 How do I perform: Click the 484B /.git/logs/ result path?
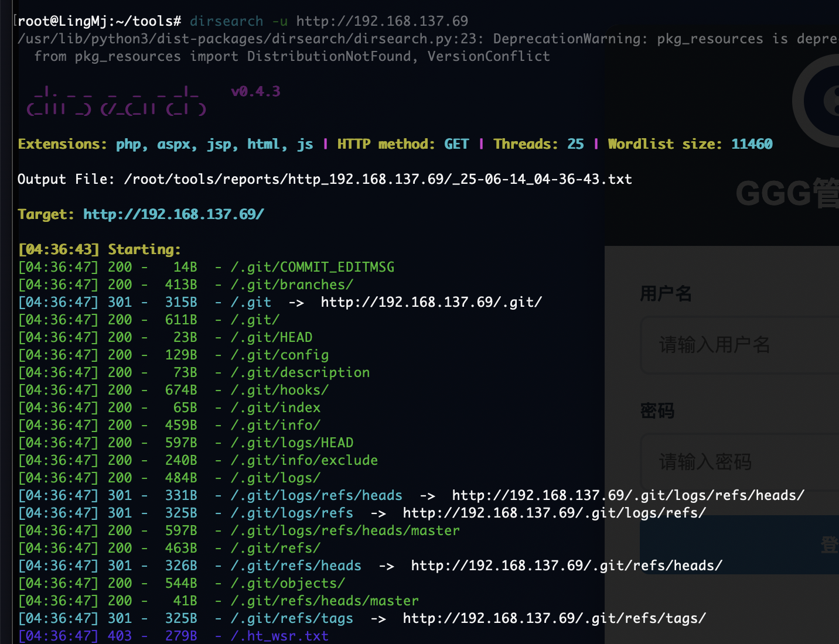tap(275, 478)
